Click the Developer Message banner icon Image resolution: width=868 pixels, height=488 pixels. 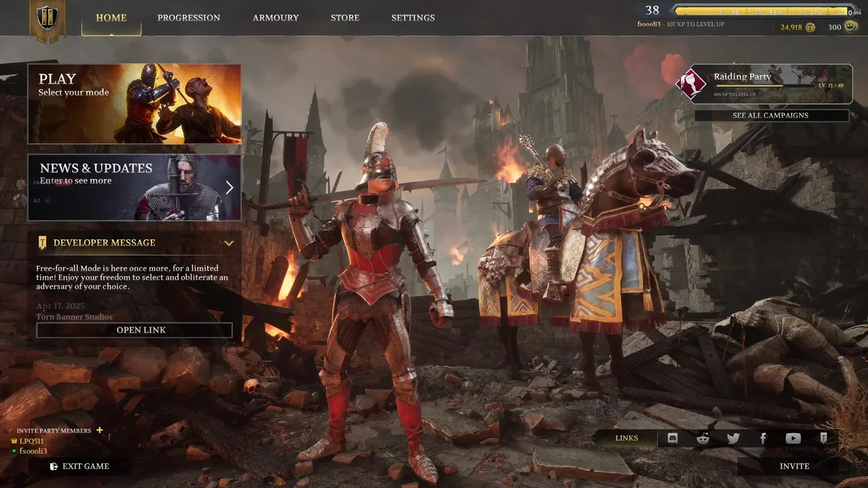pos(42,243)
